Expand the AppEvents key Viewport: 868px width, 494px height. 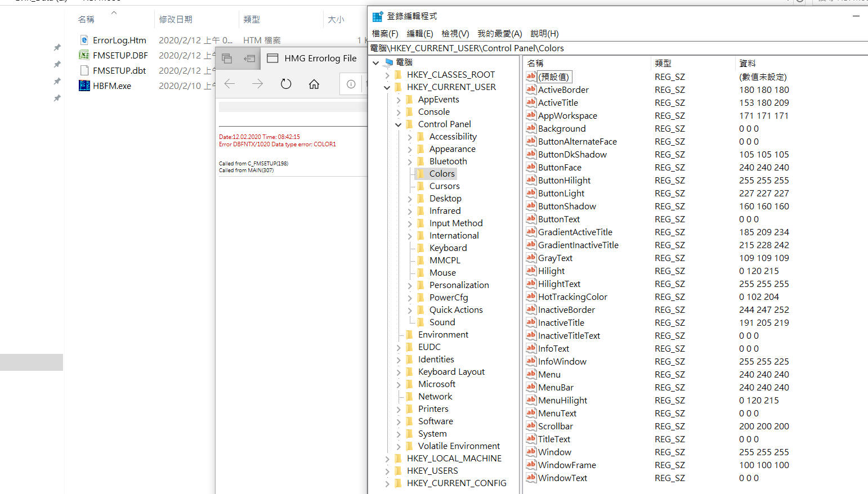point(398,100)
